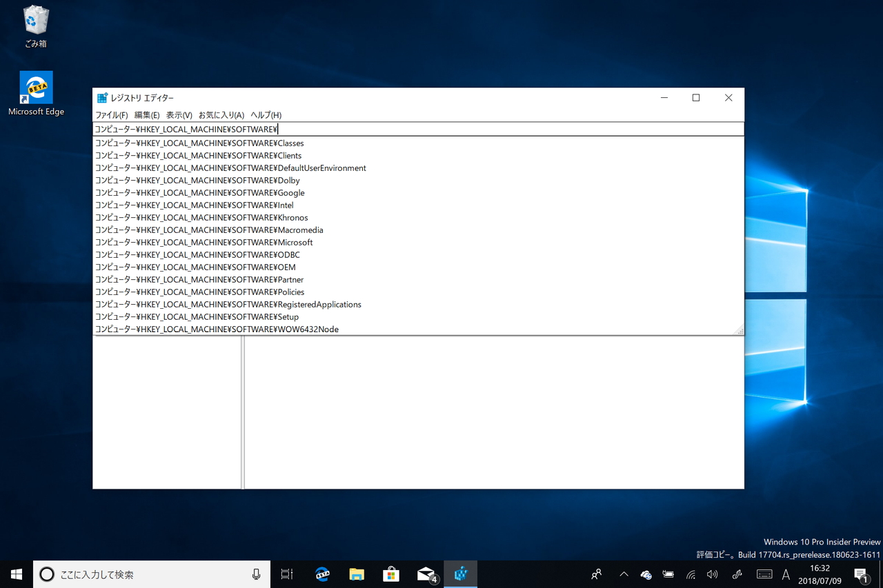The image size is (883, 588).
Task: Show the touch keyboard from the tray
Action: point(764,574)
